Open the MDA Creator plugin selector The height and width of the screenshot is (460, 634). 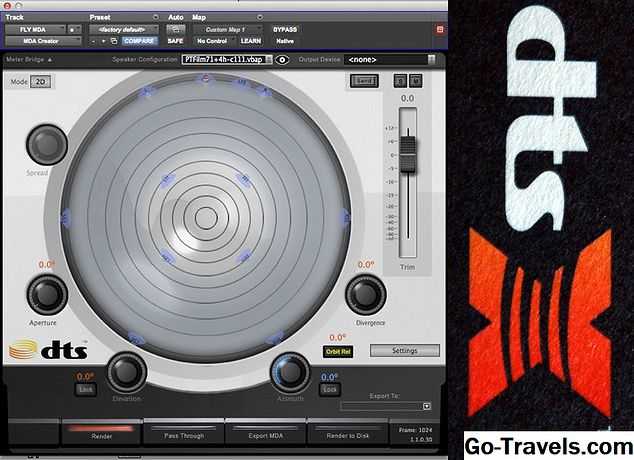coord(43,41)
